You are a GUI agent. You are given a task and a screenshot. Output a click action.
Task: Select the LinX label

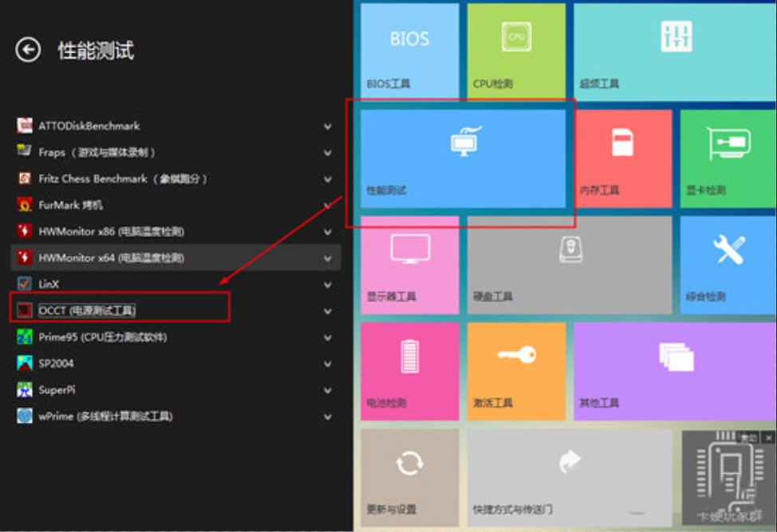49,284
